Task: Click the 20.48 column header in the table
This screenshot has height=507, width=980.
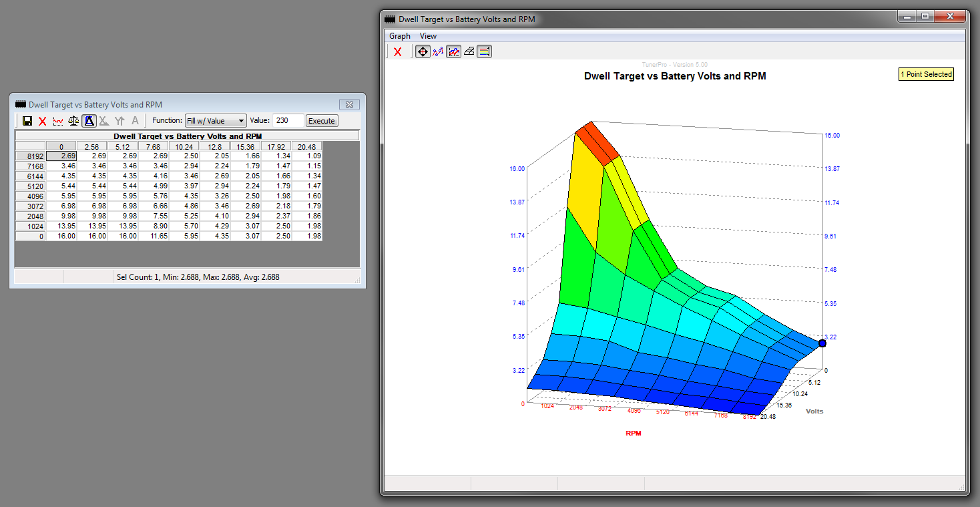Action: (x=306, y=146)
